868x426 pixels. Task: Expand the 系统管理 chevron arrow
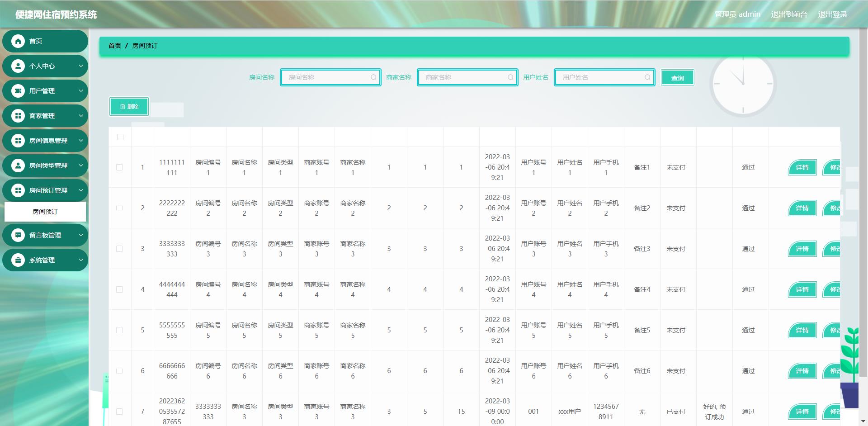pos(81,260)
